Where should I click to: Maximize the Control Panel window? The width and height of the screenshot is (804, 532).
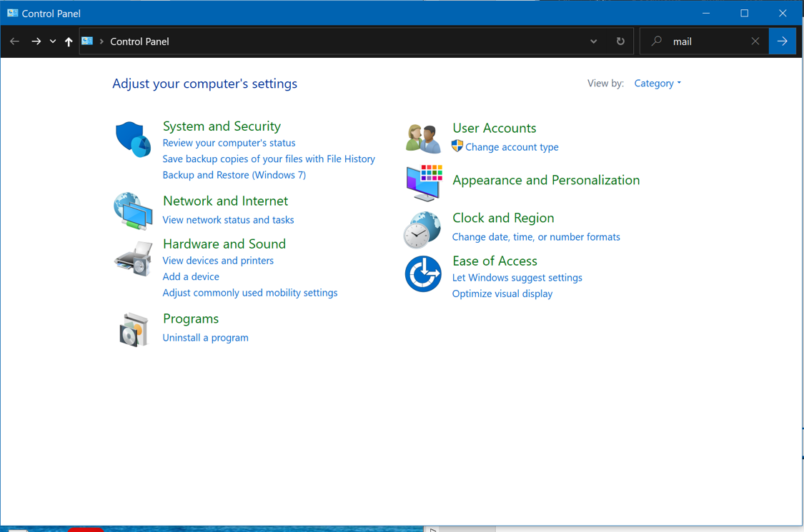click(745, 14)
